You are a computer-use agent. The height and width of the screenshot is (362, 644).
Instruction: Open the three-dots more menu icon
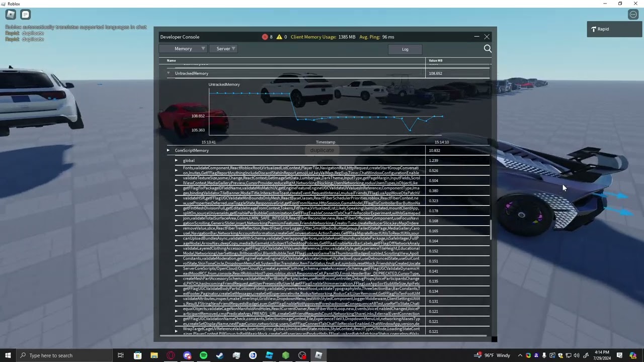633,15
